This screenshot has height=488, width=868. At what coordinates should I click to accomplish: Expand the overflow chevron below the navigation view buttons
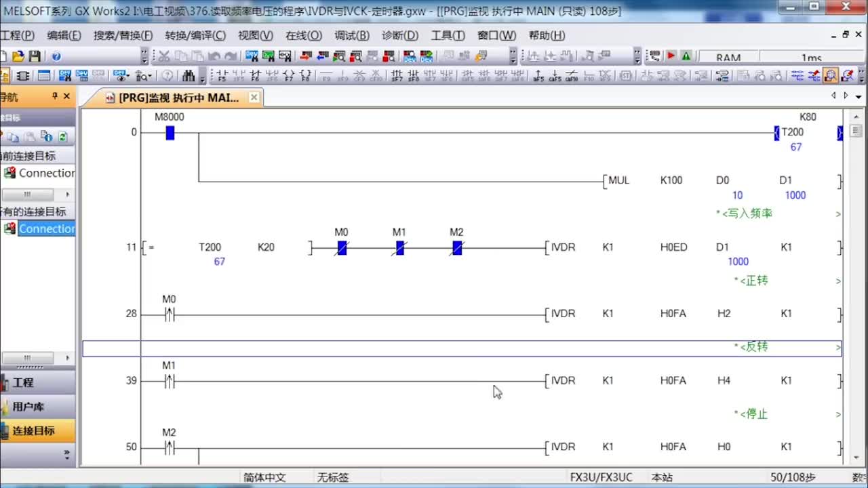(66, 453)
